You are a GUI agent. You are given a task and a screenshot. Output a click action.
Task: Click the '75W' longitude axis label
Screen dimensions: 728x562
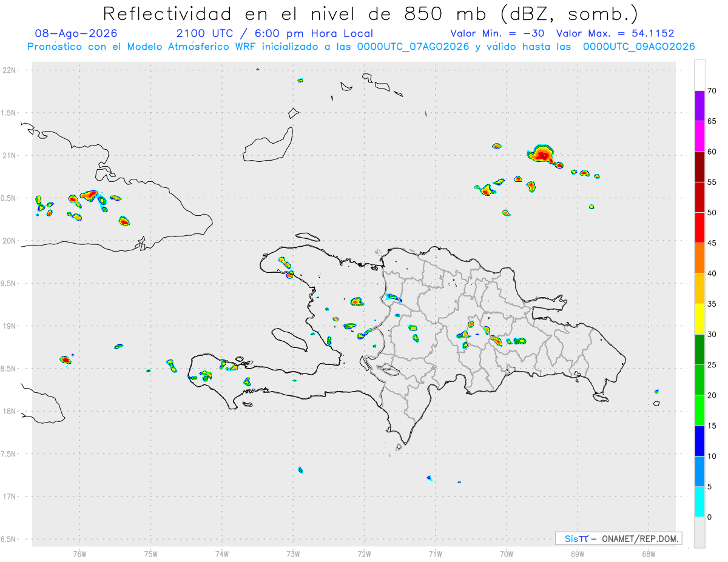pyautogui.click(x=151, y=554)
